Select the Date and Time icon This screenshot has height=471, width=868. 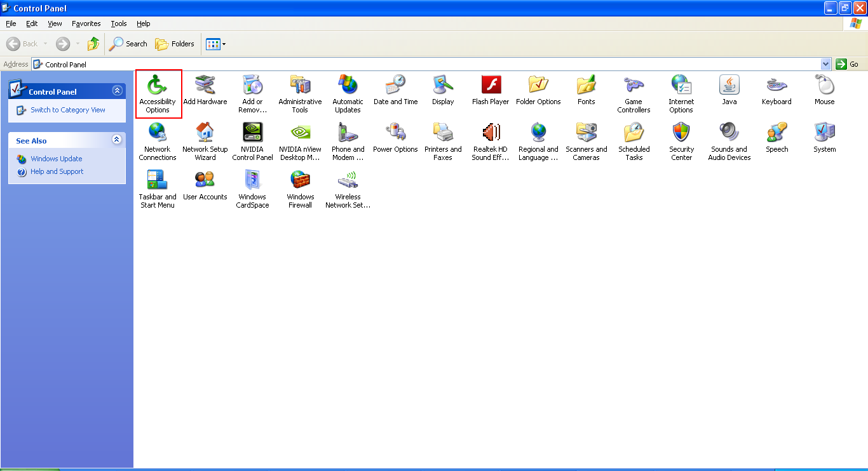395,90
